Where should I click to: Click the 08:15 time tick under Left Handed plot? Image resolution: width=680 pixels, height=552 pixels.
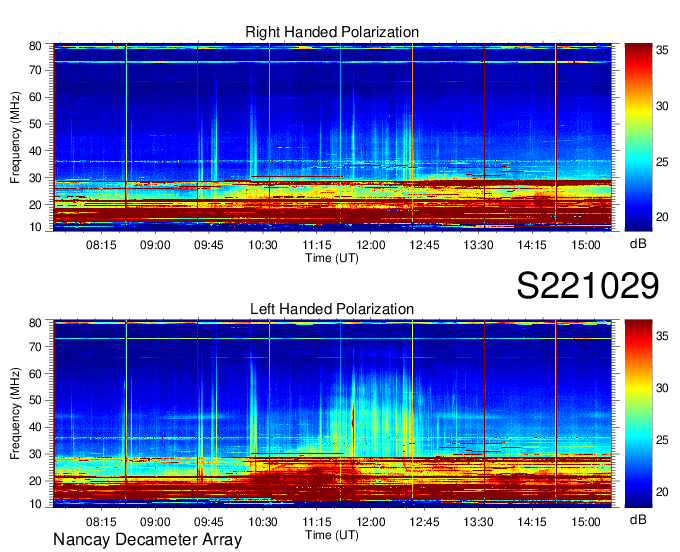[101, 522]
